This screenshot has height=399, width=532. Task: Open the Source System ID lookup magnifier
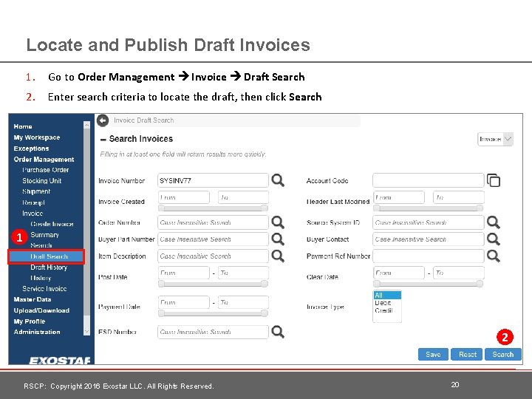click(x=493, y=222)
